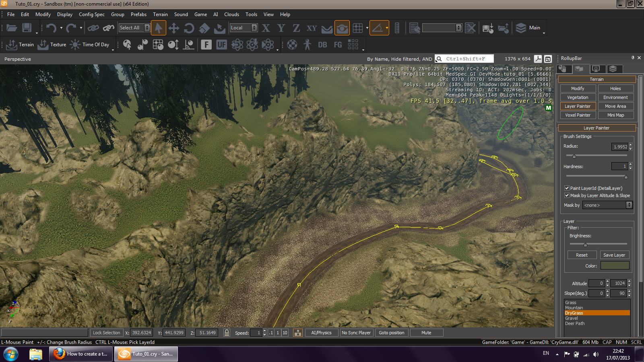The image size is (644, 362).
Task: Open the Terrain menu
Action: click(161, 14)
